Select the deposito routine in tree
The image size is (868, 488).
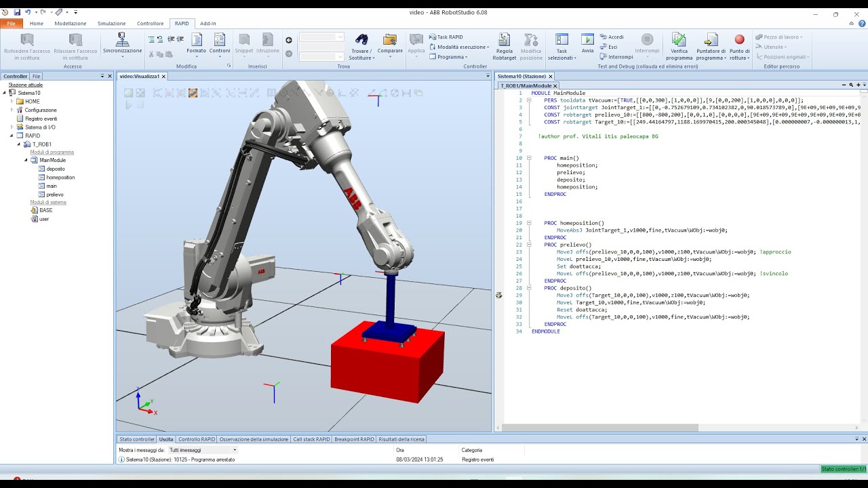(x=56, y=169)
